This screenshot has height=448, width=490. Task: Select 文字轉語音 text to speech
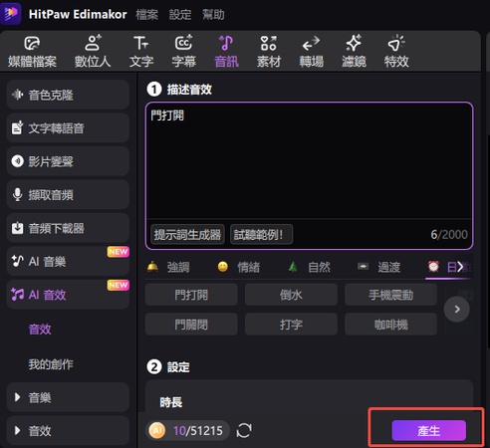coord(68,128)
